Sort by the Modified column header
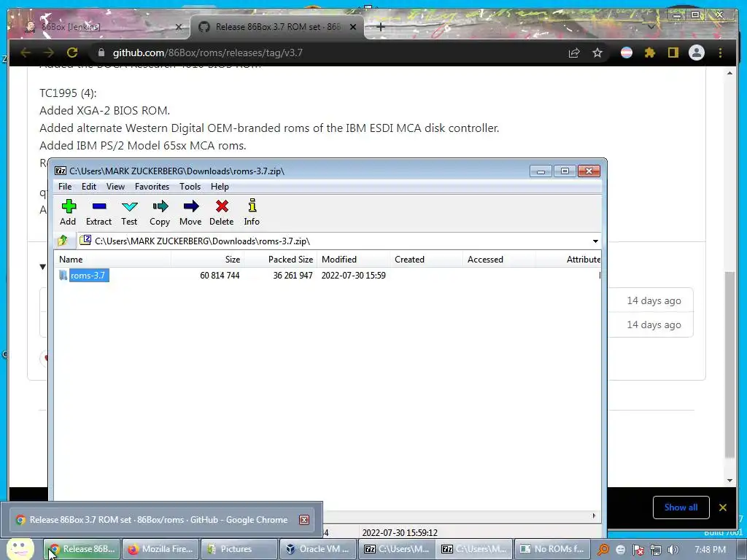The width and height of the screenshot is (747, 560). point(354,260)
